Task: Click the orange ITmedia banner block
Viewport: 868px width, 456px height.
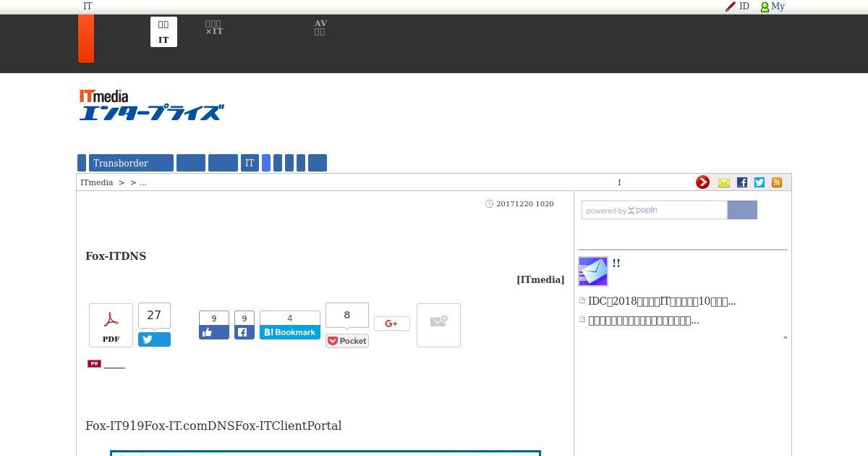Action: 86,38
